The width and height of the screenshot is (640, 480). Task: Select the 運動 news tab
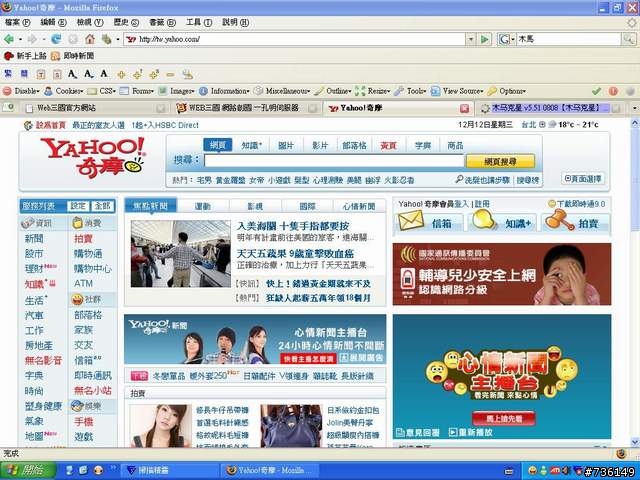[x=202, y=206]
